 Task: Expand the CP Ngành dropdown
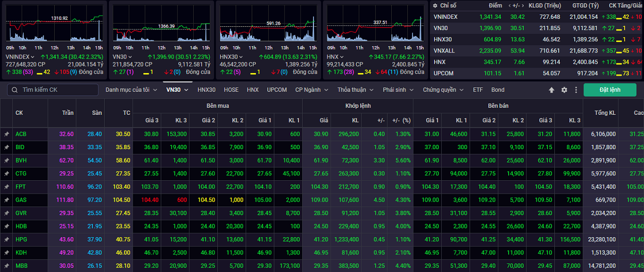pyautogui.click(x=312, y=90)
